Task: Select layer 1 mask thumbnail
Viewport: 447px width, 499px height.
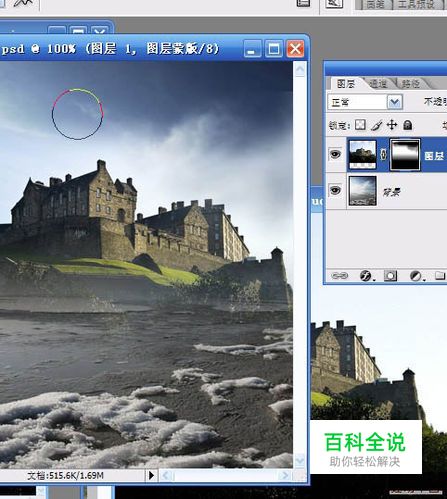Action: pos(405,155)
